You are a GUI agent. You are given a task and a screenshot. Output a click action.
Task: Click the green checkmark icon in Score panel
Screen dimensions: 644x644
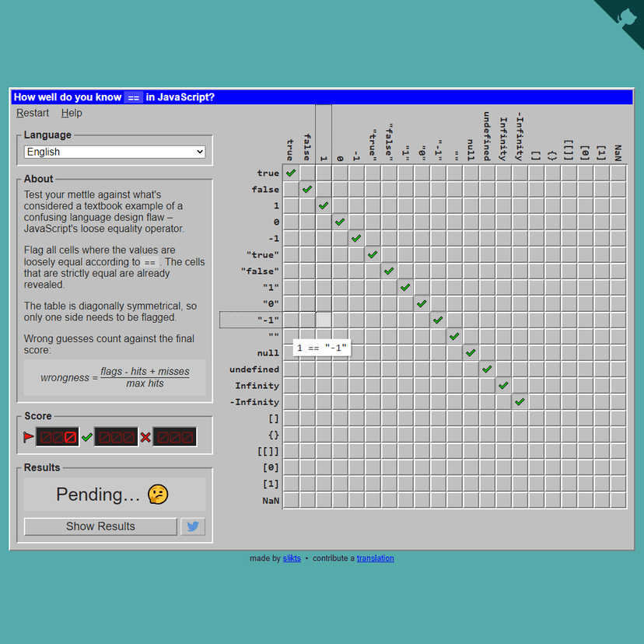(87, 436)
